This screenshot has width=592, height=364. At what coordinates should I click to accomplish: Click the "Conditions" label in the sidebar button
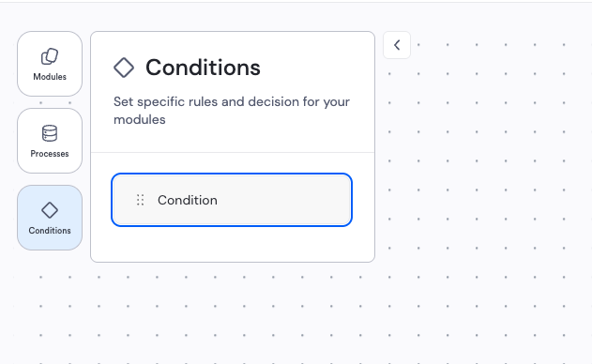[50, 231]
